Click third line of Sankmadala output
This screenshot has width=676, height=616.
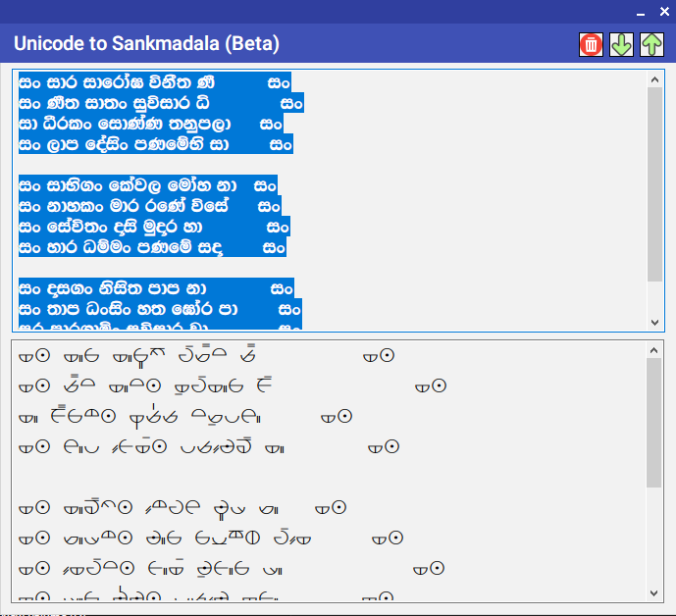pyautogui.click(x=185, y=417)
